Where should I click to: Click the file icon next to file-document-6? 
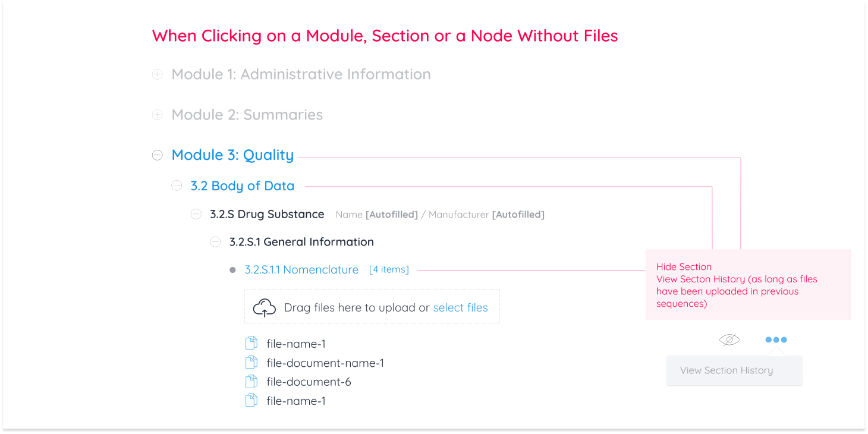(251, 381)
